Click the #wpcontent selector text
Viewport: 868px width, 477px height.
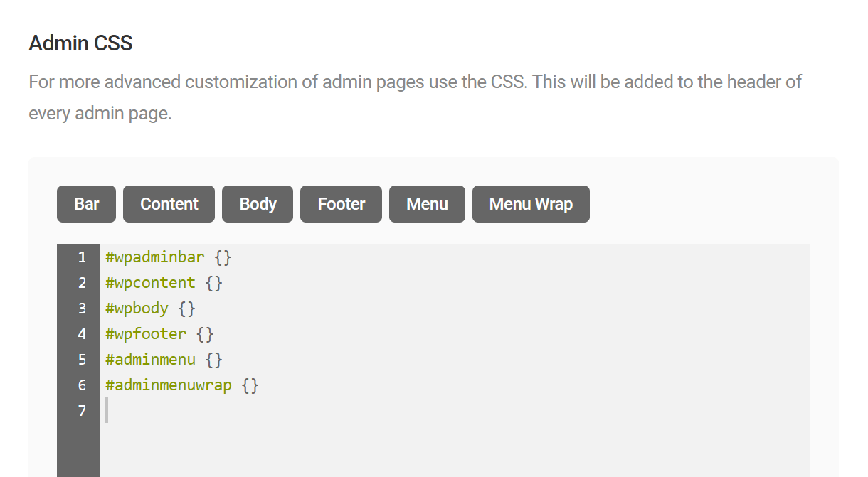click(x=149, y=282)
